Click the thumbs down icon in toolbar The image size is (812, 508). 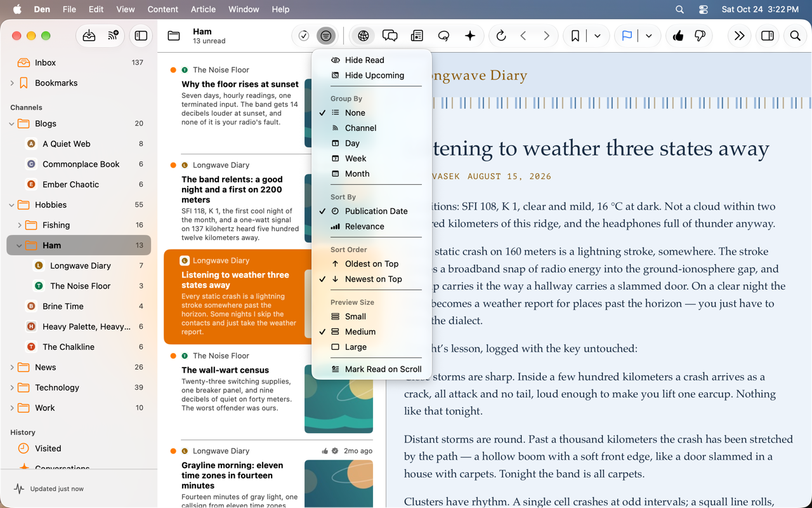700,36
